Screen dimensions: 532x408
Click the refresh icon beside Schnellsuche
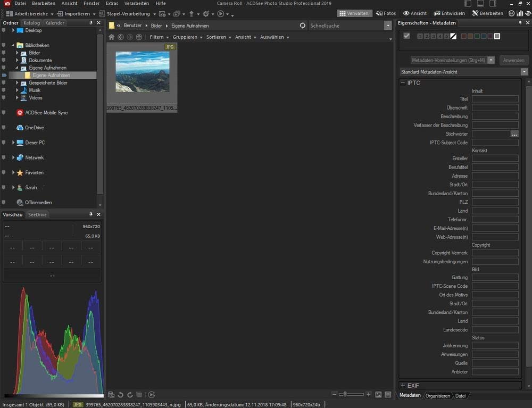tap(303, 26)
